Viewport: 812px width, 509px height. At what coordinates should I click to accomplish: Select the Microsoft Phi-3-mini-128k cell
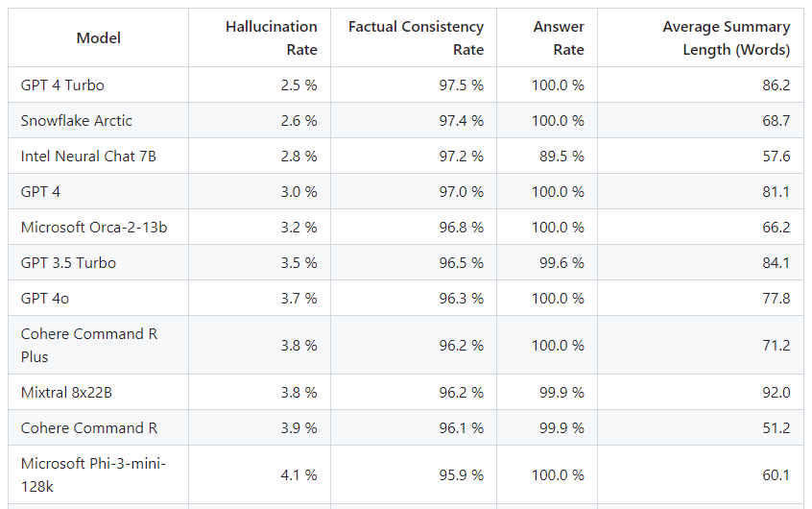pyautogui.click(x=94, y=475)
